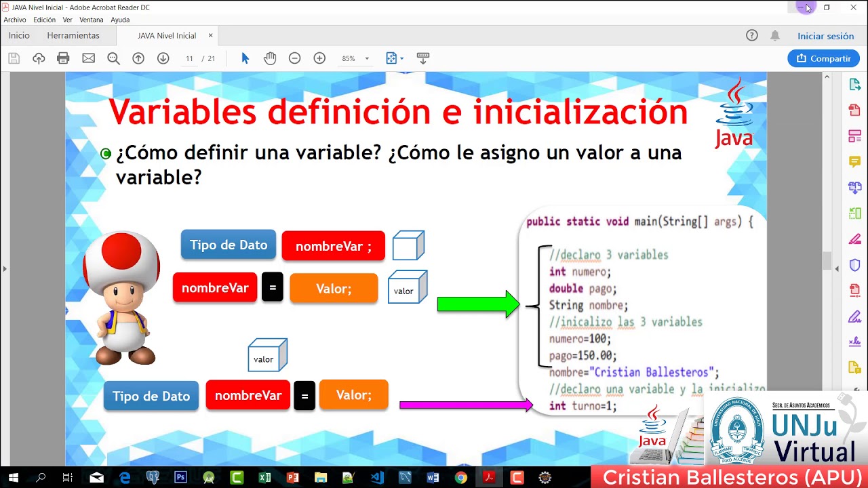The image size is (868, 488).
Task: Open Word from taskbar
Action: [x=433, y=477]
